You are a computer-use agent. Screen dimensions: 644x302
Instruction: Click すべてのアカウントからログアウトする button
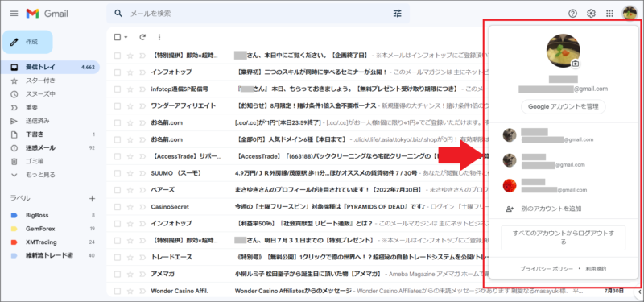[563, 238]
